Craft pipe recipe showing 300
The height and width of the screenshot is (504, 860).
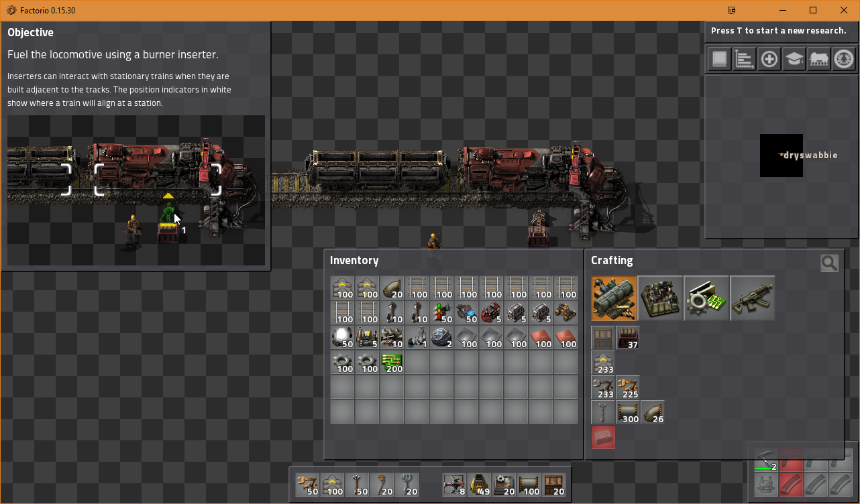click(628, 412)
